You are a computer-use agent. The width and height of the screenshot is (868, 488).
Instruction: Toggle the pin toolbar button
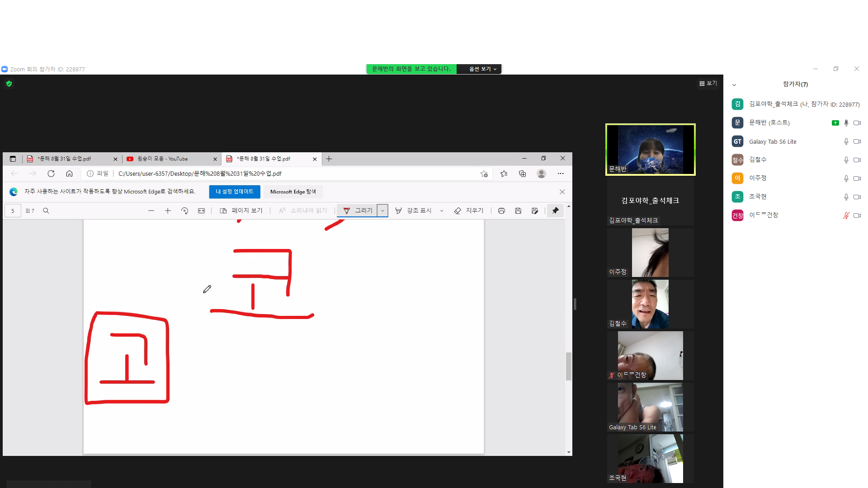pyautogui.click(x=555, y=211)
